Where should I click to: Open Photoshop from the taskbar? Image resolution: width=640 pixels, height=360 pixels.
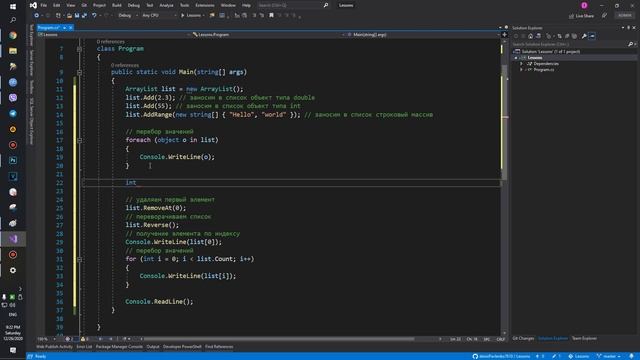13,160
